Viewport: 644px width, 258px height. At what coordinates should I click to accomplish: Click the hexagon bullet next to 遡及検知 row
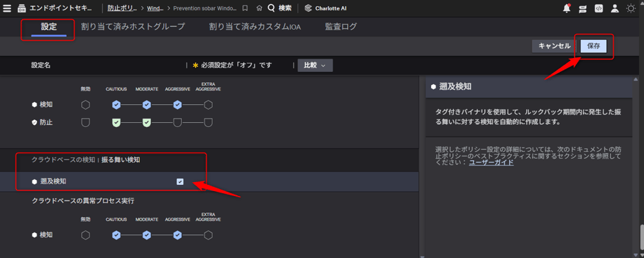(34, 181)
